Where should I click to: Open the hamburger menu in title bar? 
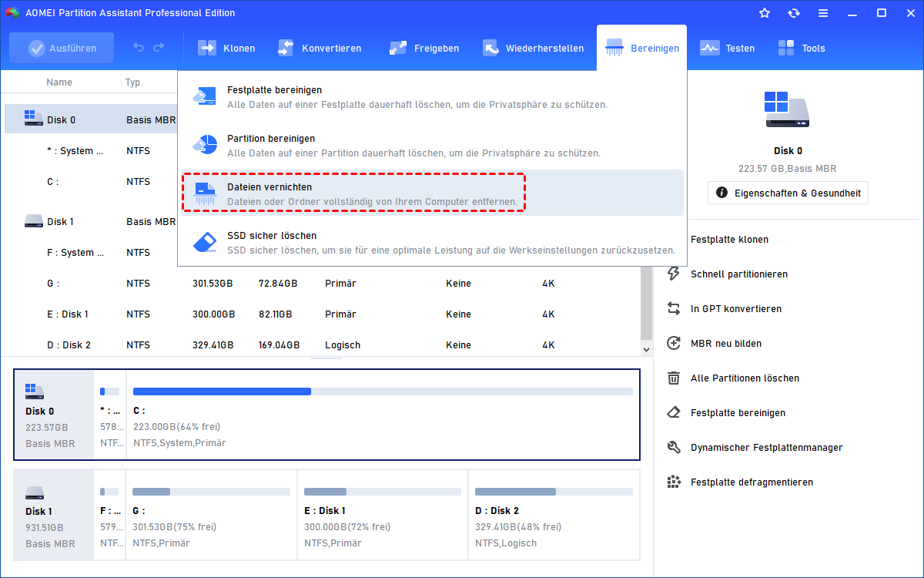click(823, 13)
